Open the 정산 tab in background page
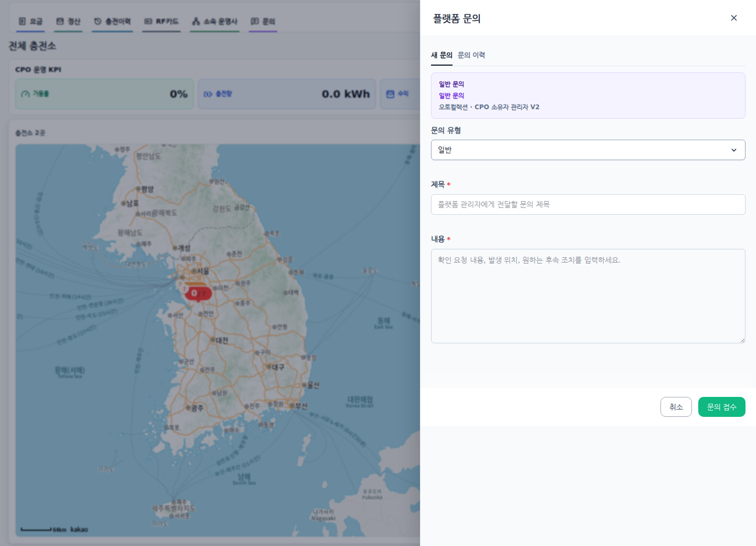Viewport: 756px width, 546px height. 68,22
